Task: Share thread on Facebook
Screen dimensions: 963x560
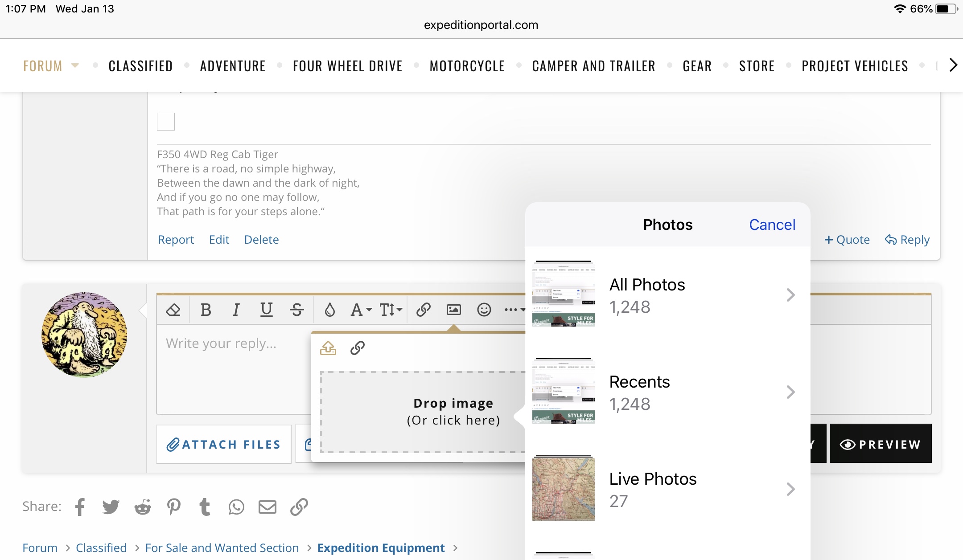Action: [80, 507]
